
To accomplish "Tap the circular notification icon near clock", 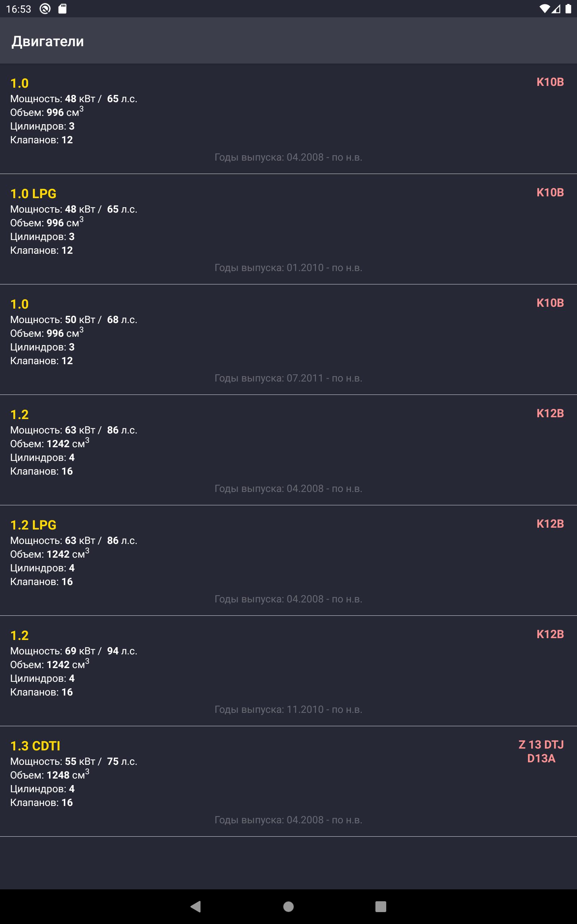I will click(45, 9).
